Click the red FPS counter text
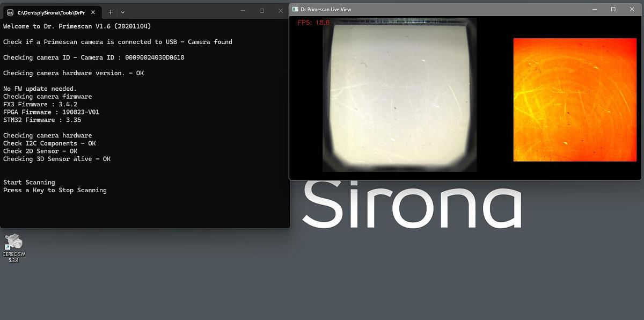This screenshot has width=644, height=320. pos(314,23)
